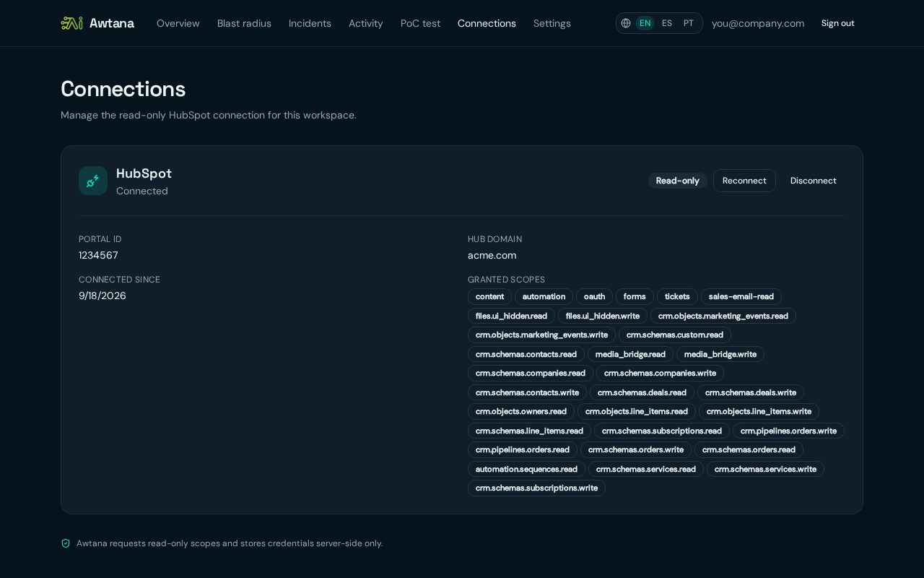924x578 pixels.
Task: Click the media_bridge.read scope chip
Action: click(630, 354)
